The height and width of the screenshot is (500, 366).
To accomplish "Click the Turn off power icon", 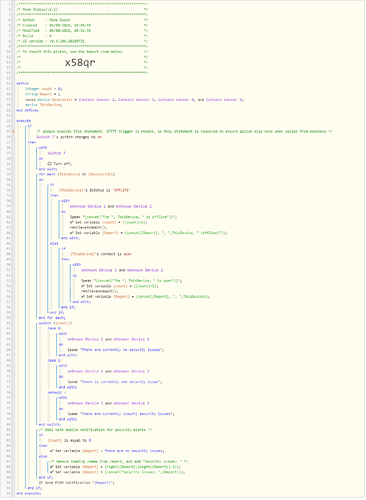I will pyautogui.click(x=50, y=164).
